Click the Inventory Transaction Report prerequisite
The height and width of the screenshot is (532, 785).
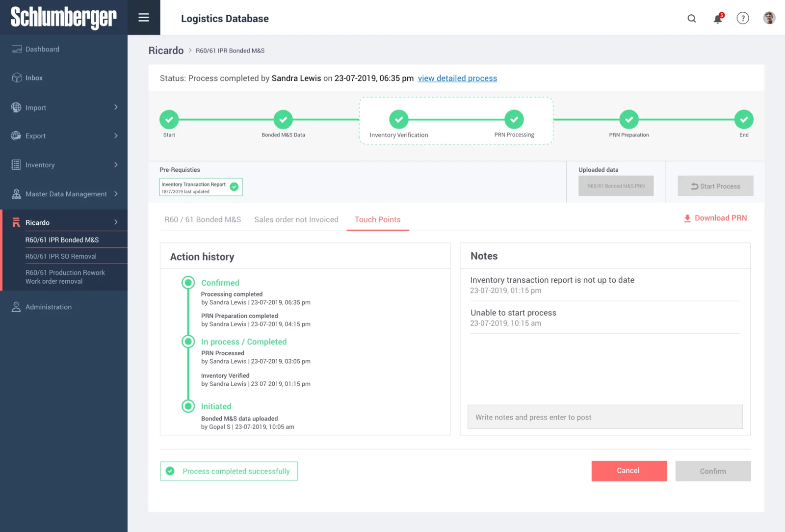[x=201, y=187]
